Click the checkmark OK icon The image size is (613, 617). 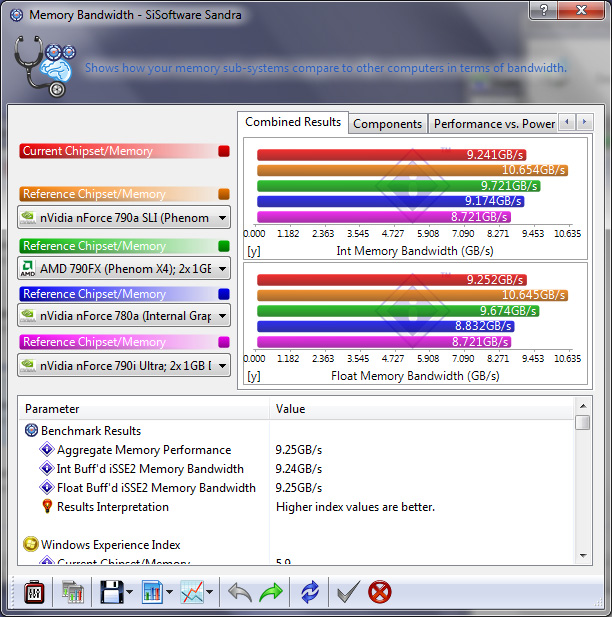[x=348, y=592]
